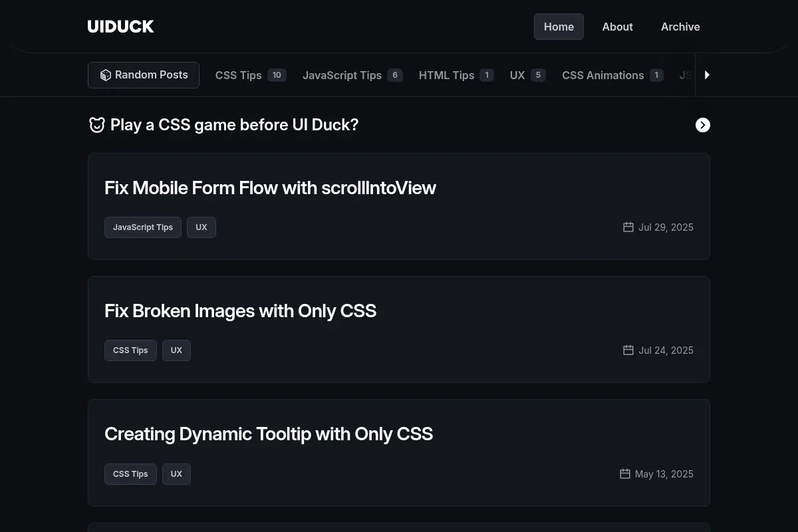Click the count badge 10 for CSS Tips
This screenshot has width=798, height=532.
277,75
